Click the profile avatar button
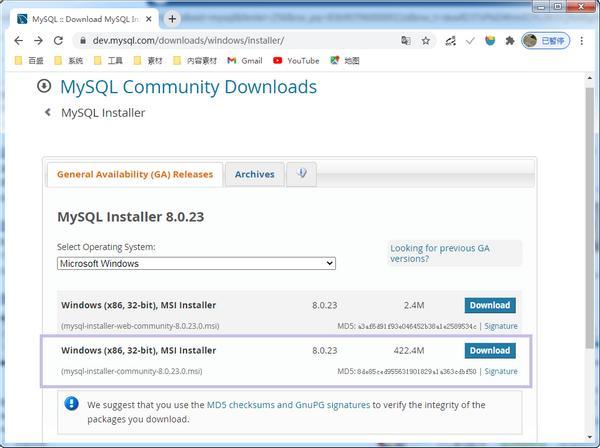 [x=546, y=41]
